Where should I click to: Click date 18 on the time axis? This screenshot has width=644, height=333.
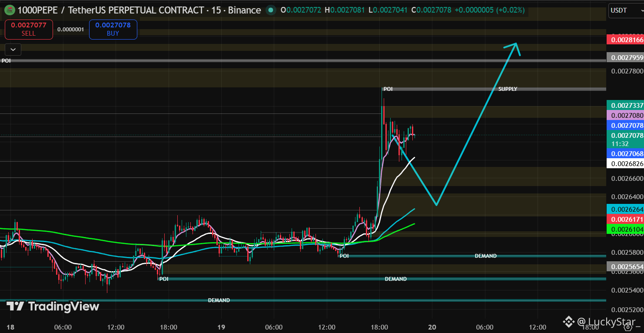coord(10,327)
